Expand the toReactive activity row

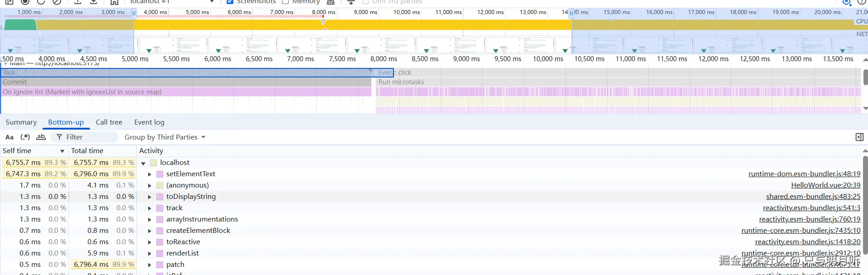[x=150, y=242]
